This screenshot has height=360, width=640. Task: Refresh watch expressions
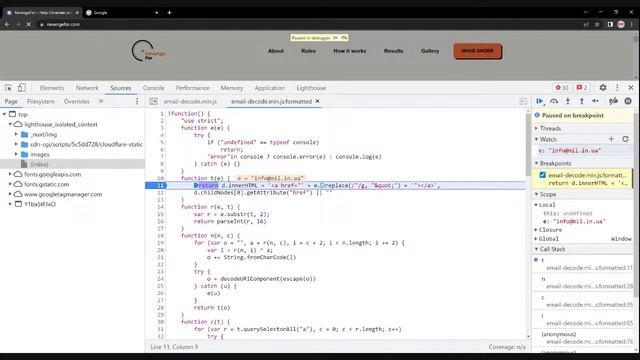pyautogui.click(x=625, y=139)
